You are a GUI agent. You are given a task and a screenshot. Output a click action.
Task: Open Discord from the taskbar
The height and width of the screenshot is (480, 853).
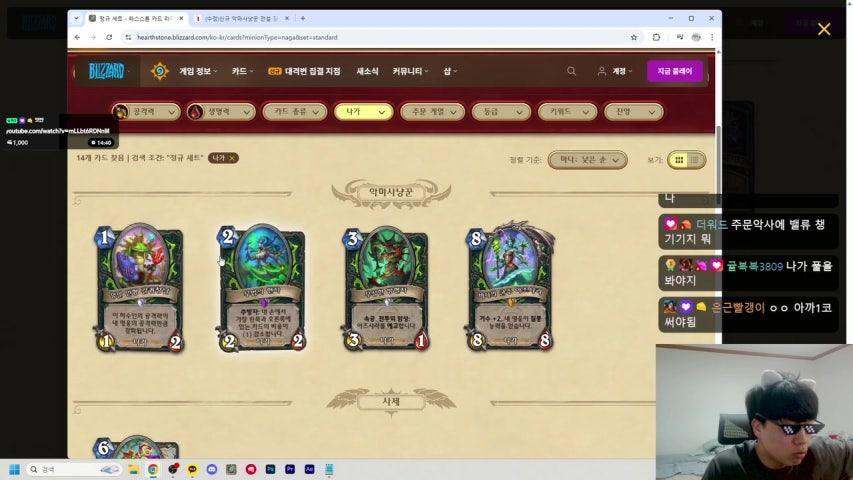pos(212,469)
